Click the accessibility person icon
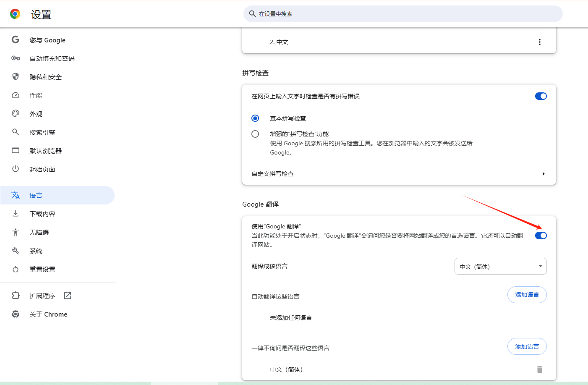Screen dimensions: 588x385 click(16, 232)
